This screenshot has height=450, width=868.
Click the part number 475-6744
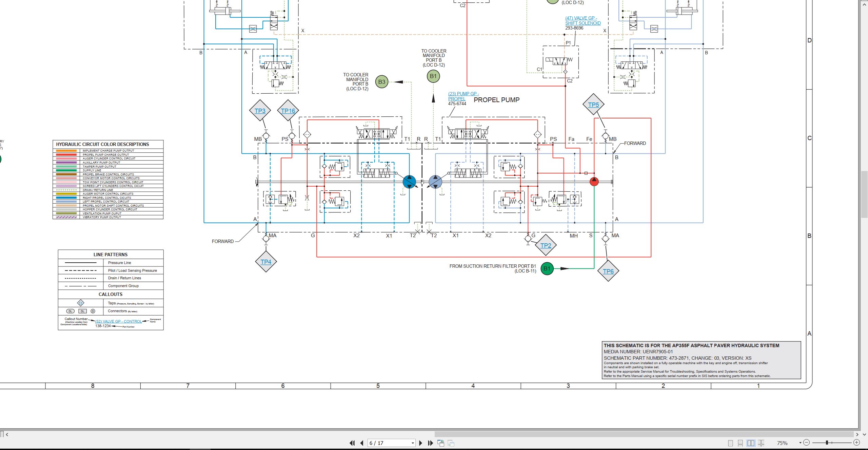coord(457,104)
